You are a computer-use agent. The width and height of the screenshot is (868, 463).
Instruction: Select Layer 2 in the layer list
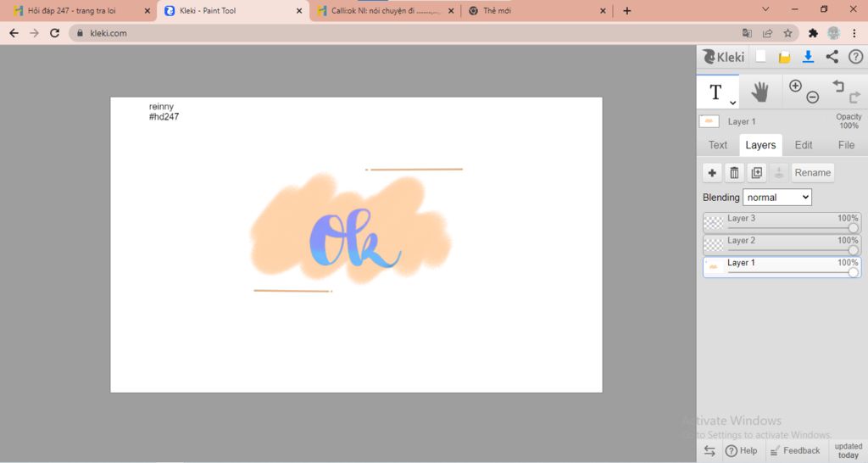pos(782,245)
